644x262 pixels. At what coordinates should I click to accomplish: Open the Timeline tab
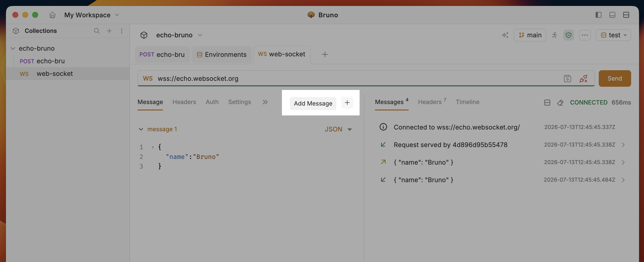coord(467,102)
